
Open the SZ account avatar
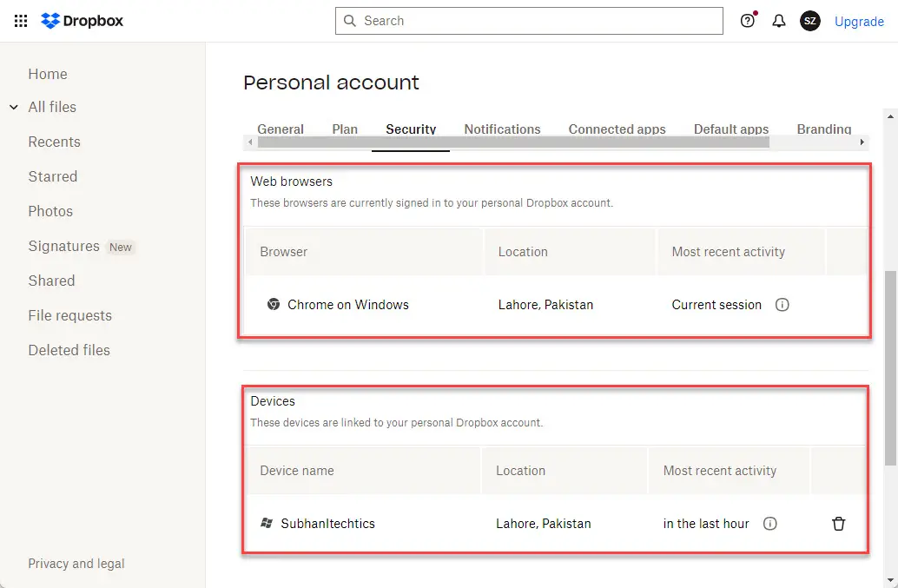coord(809,21)
